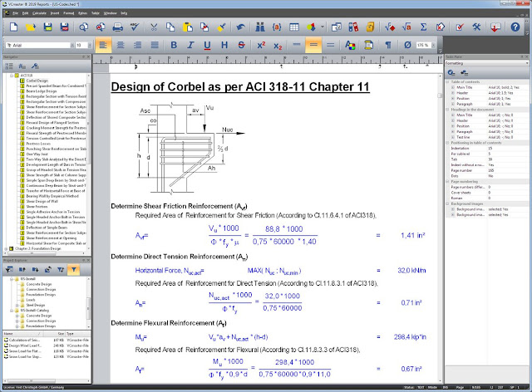This screenshot has width=532, height=392.
Task: Insert a table with the grid icon
Action: point(294,27)
